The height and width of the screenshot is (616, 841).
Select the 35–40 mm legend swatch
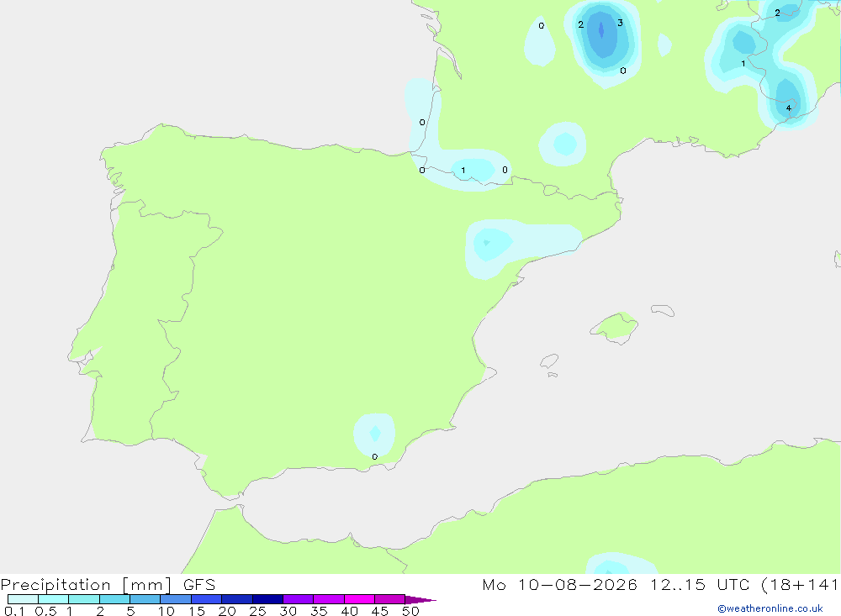tap(329, 599)
